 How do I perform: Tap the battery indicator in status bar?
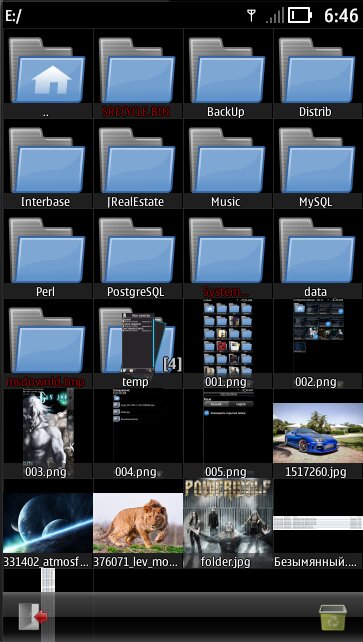coord(300,16)
